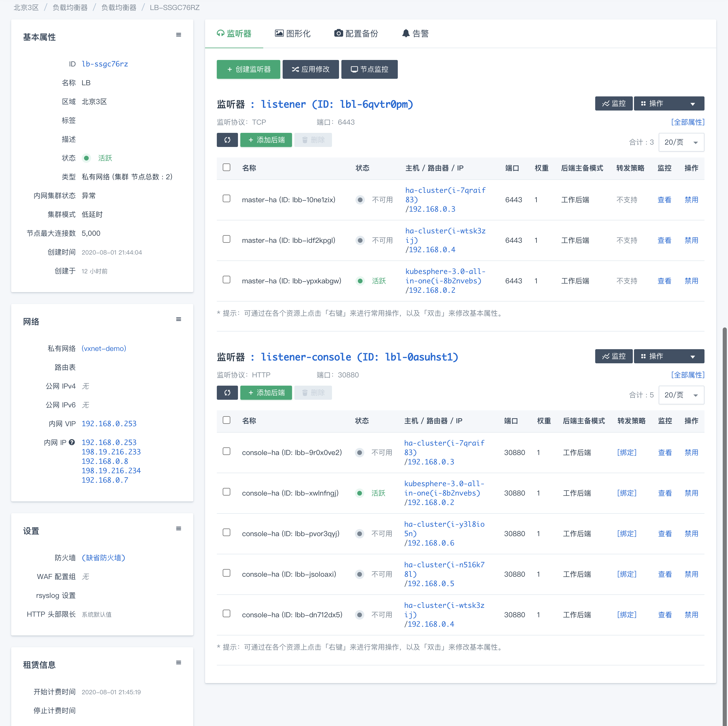Click 添加后端 under listener-console
The width and height of the screenshot is (728, 726).
[x=266, y=393]
